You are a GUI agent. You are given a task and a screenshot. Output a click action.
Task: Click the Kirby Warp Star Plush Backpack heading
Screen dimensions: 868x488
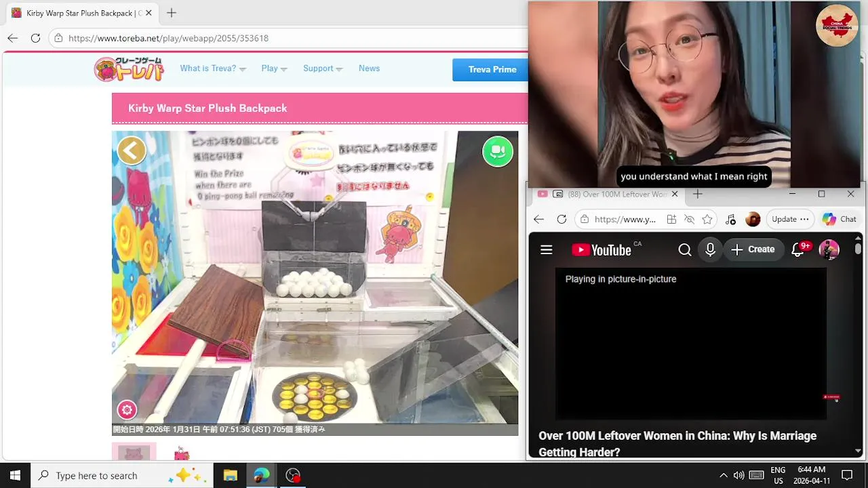[208, 108]
